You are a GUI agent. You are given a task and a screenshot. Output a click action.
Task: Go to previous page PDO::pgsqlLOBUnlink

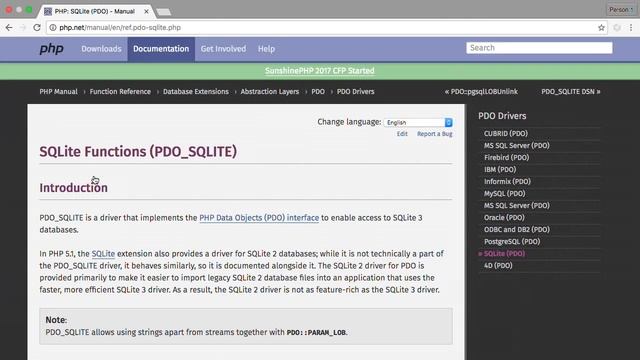coord(481,91)
